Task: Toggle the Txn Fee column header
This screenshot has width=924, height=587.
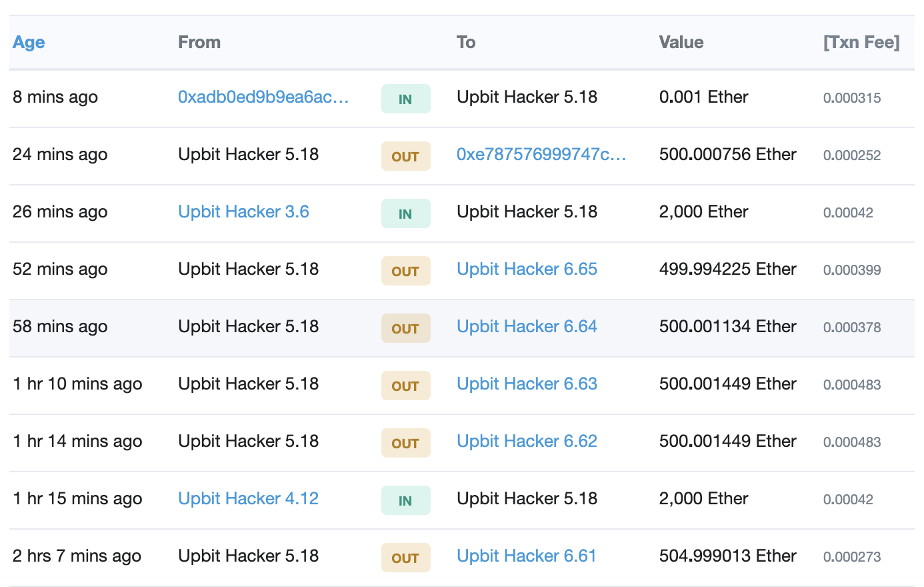Action: point(861,43)
